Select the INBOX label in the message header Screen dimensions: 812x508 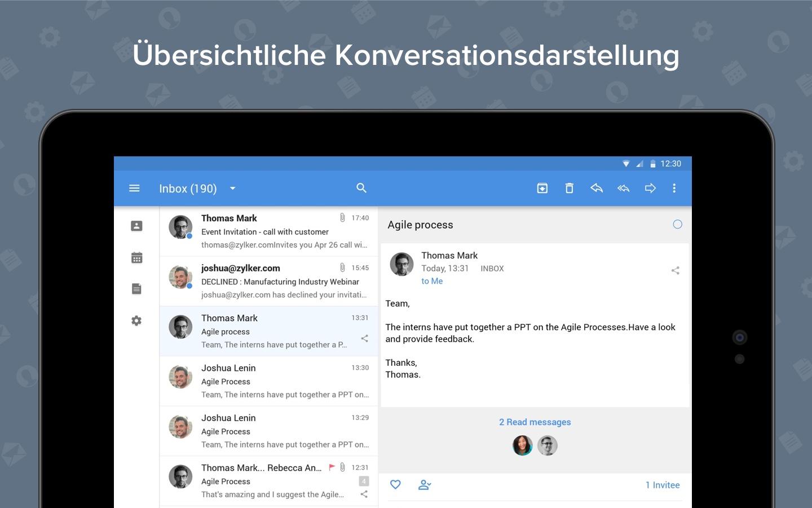(x=492, y=269)
